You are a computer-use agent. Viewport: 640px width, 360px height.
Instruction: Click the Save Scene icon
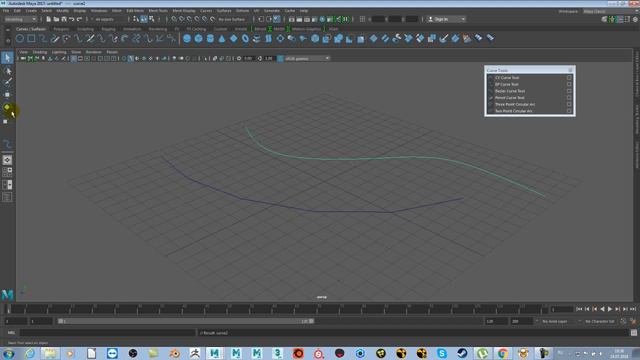pyautogui.click(x=64, y=19)
